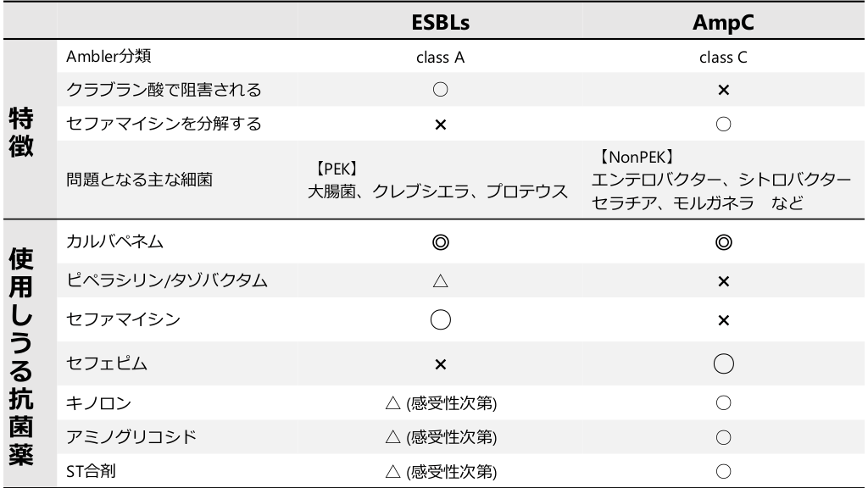The width and height of the screenshot is (868, 488).
Task: Click the double circle for カルバペネム under ESBLs
Action: [439, 242]
